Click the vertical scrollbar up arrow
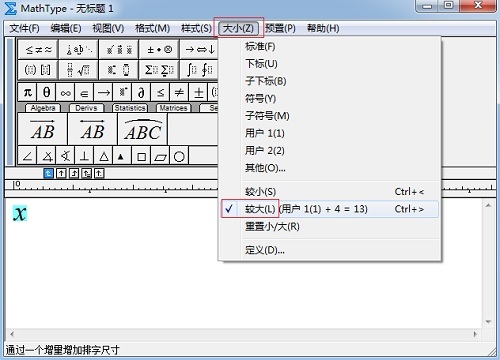Image resolution: width=500 pixels, height=360 pixels. pyautogui.click(x=488, y=206)
